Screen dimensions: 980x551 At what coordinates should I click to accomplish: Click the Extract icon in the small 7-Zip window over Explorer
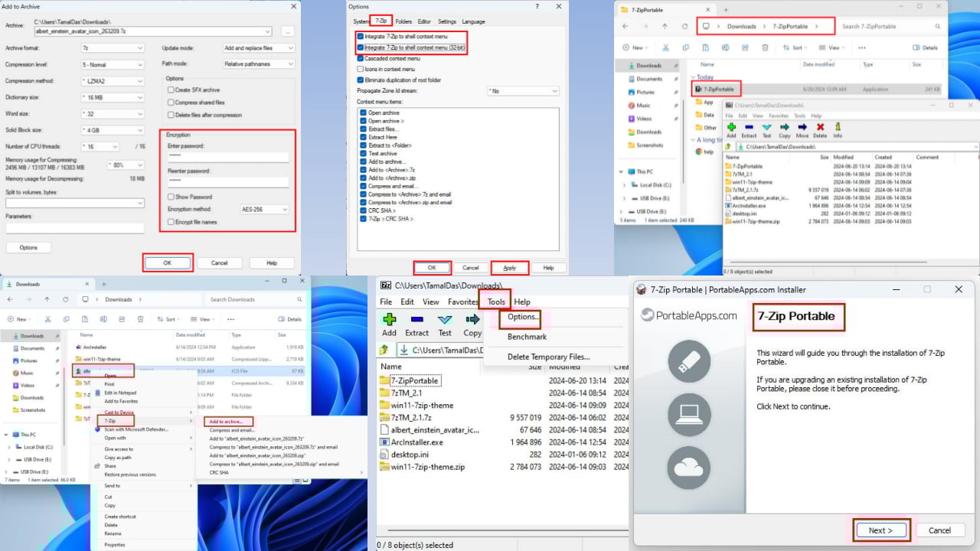(x=749, y=127)
